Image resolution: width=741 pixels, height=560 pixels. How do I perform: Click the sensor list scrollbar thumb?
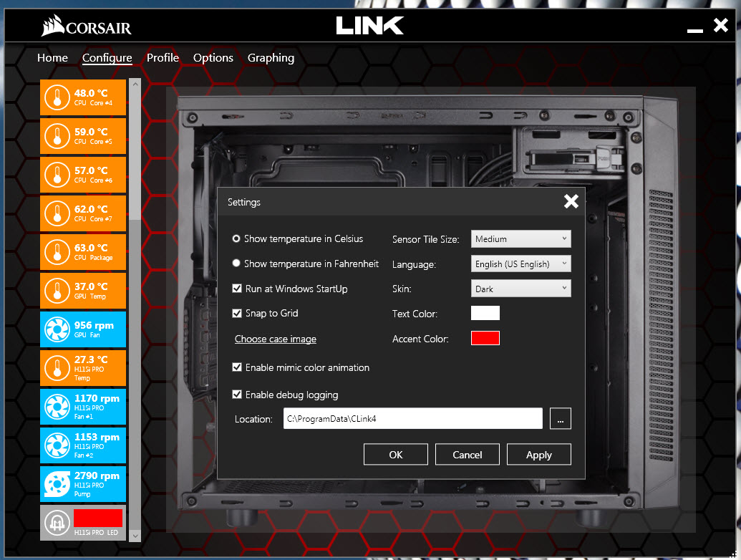135,155
